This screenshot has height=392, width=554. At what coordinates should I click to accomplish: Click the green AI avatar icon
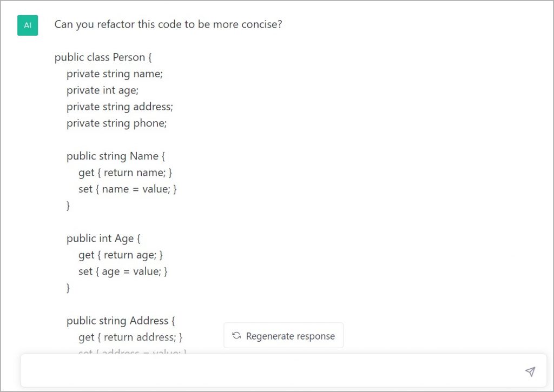(x=28, y=25)
